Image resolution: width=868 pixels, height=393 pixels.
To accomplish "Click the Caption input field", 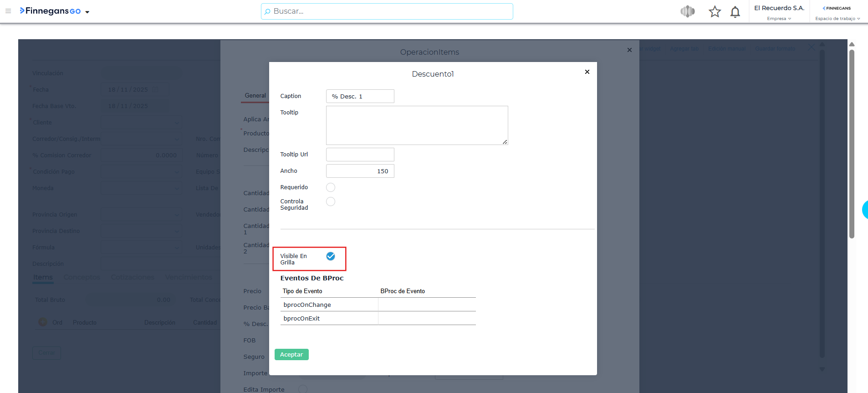I will pos(360,96).
